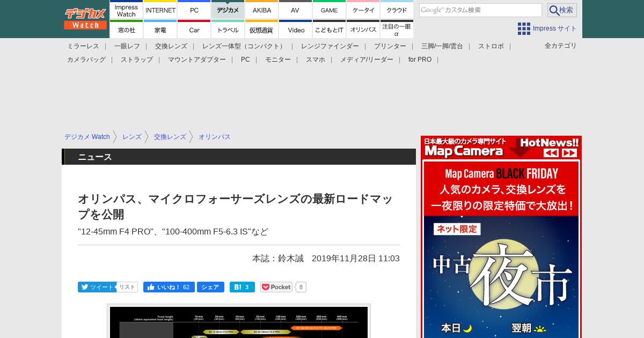Open the tweet リスト button
This screenshot has width=644, height=338.
point(127,287)
